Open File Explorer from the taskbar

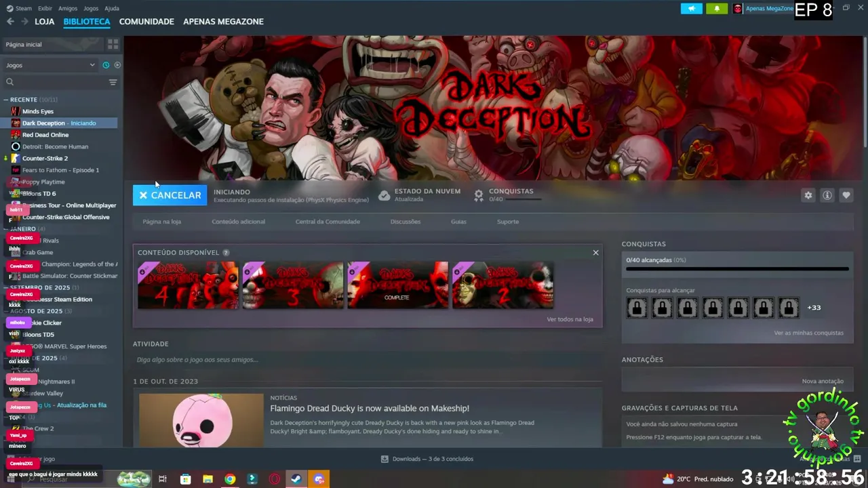(208, 479)
